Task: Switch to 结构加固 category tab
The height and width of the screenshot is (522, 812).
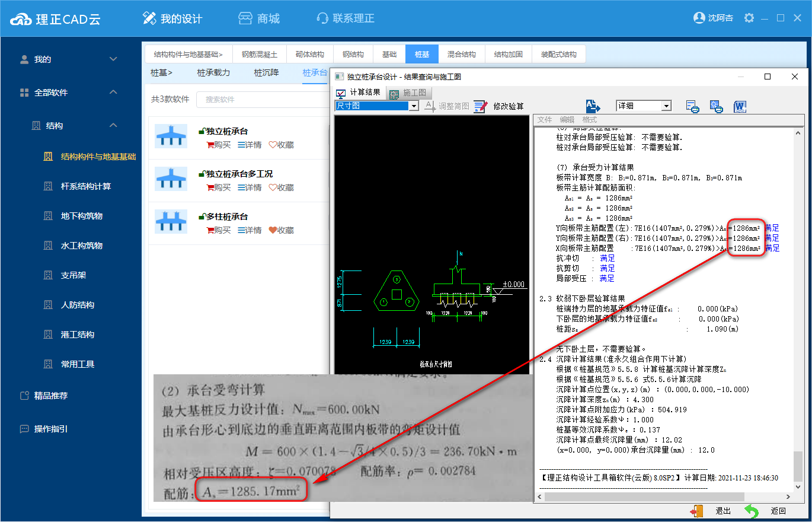Action: tap(509, 54)
